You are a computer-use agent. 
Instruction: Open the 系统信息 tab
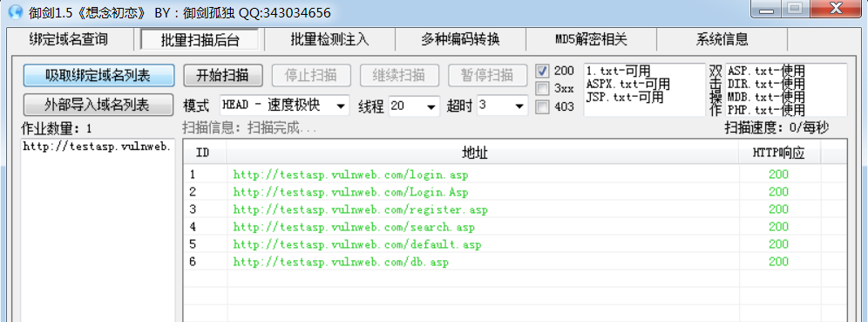tap(722, 39)
